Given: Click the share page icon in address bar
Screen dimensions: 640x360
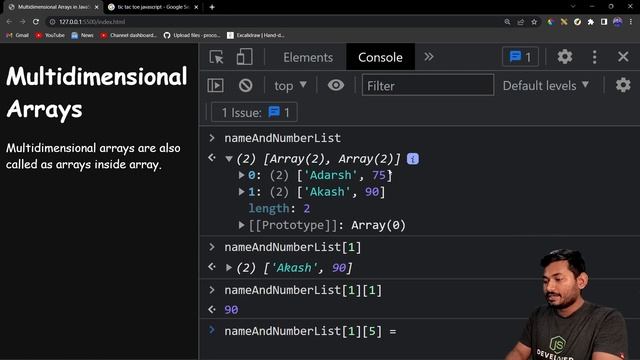Looking at the screenshot, I should tap(520, 22).
